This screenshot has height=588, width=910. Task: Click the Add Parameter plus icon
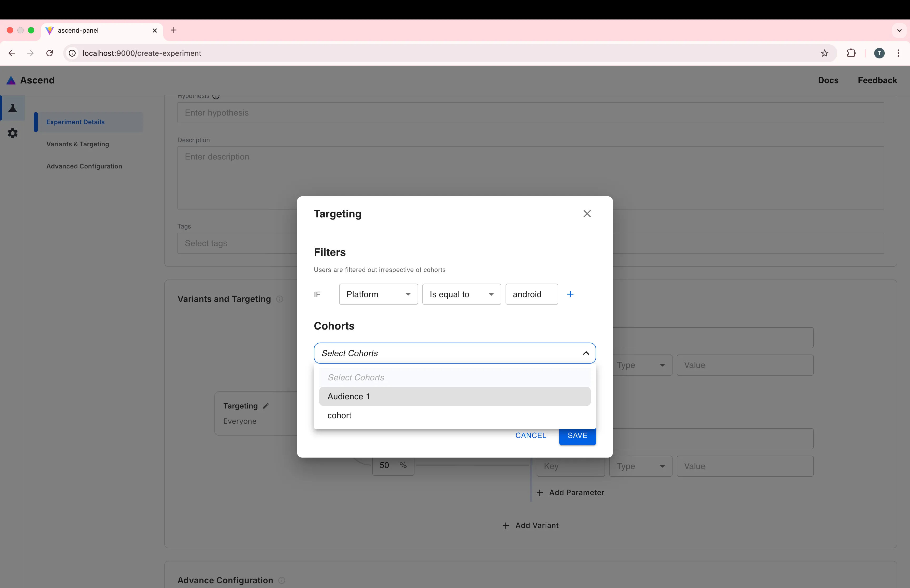point(540,492)
